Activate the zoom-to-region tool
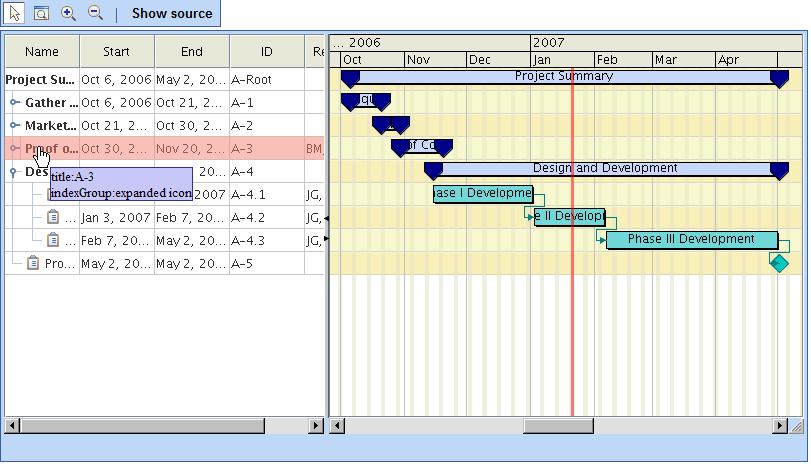This screenshot has height=467, width=811. coord(41,13)
